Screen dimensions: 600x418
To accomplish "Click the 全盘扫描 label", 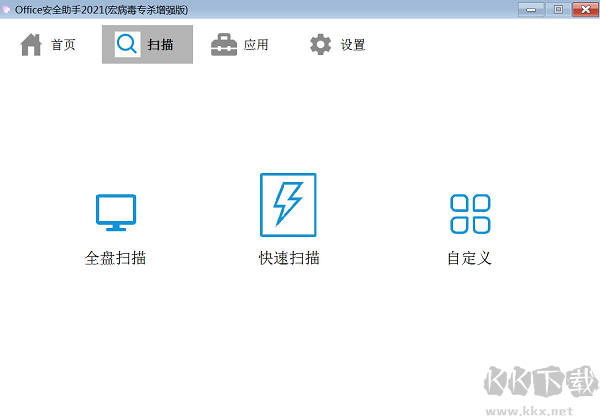I will point(115,258).
